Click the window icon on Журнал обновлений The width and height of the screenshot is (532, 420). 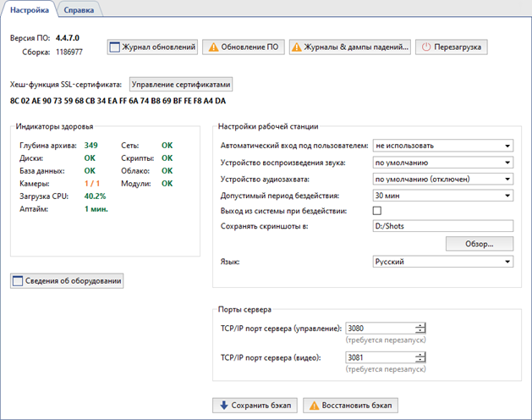pyautogui.click(x=115, y=47)
